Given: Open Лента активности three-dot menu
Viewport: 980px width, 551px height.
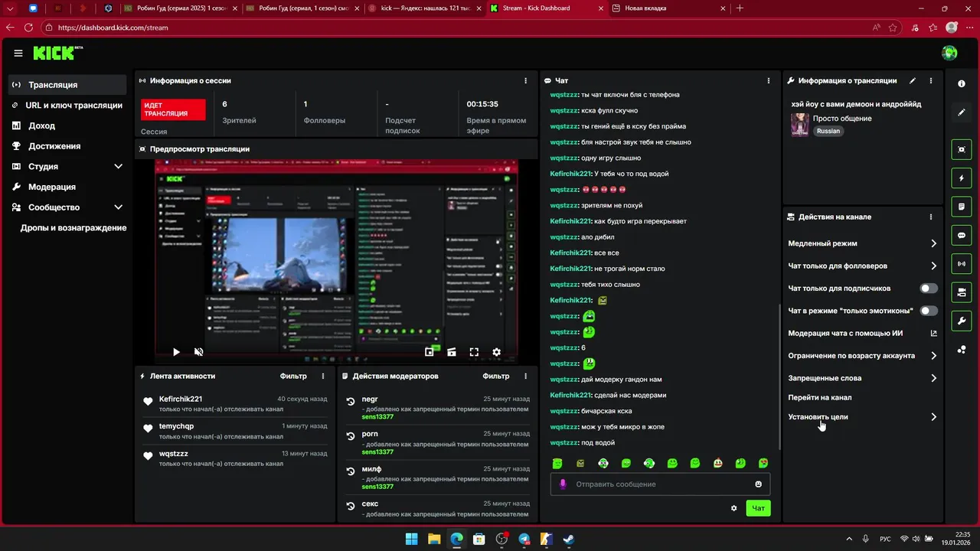Looking at the screenshot, I should [x=323, y=376].
